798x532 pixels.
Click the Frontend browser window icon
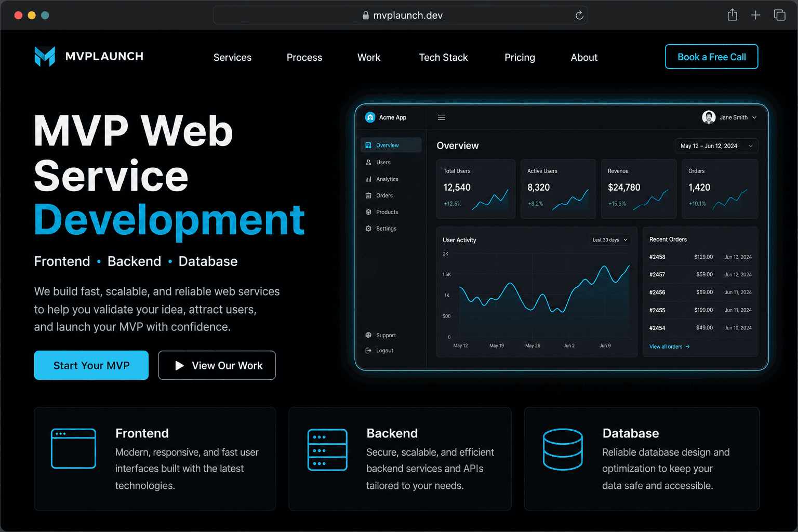[x=73, y=448]
